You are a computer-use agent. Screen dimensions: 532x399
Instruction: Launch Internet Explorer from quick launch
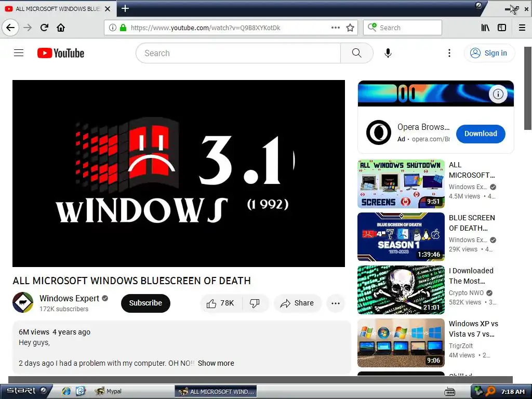(x=66, y=391)
